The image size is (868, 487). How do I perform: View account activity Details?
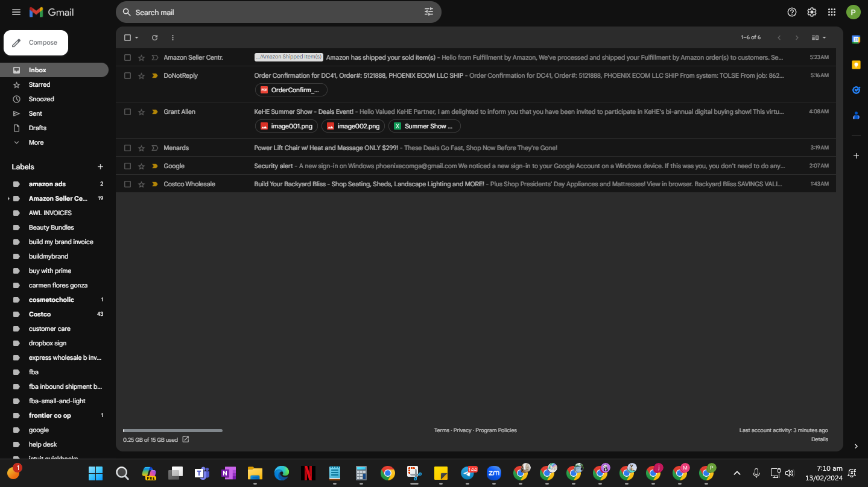point(819,439)
